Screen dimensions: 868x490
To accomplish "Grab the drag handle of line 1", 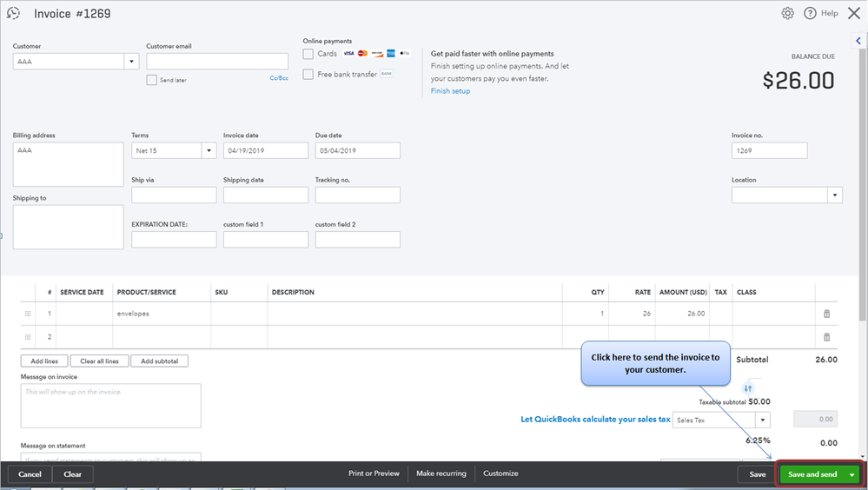I will (28, 314).
